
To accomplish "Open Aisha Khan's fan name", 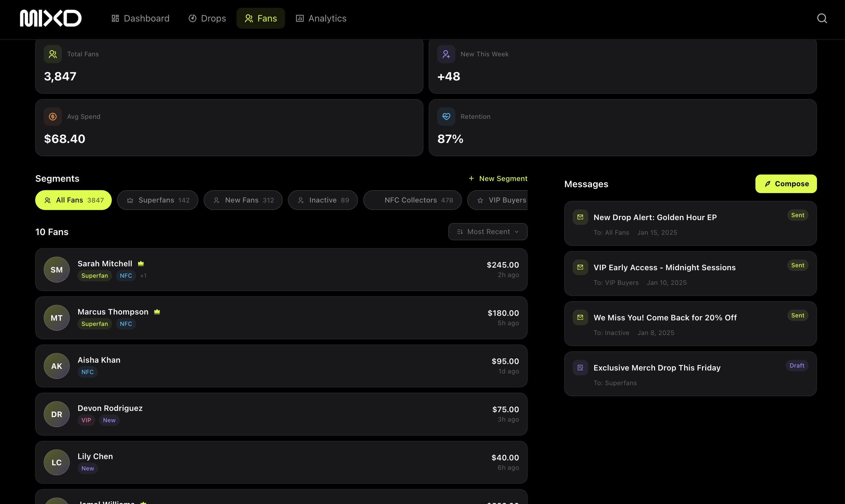I will [x=99, y=360].
